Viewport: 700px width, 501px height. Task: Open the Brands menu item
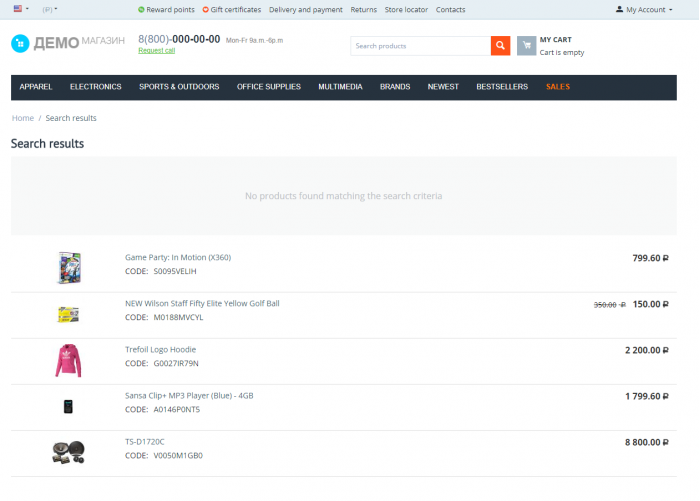coord(395,87)
